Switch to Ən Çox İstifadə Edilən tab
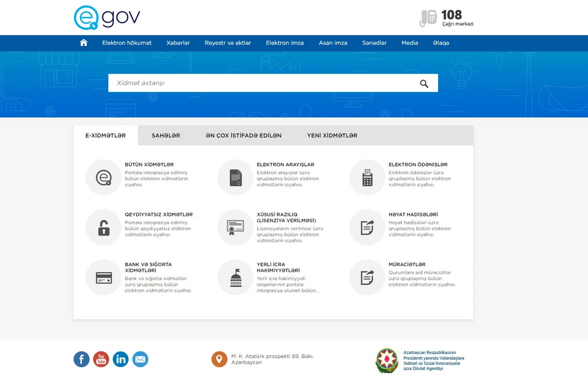This screenshot has width=588, height=376. pyautogui.click(x=244, y=136)
